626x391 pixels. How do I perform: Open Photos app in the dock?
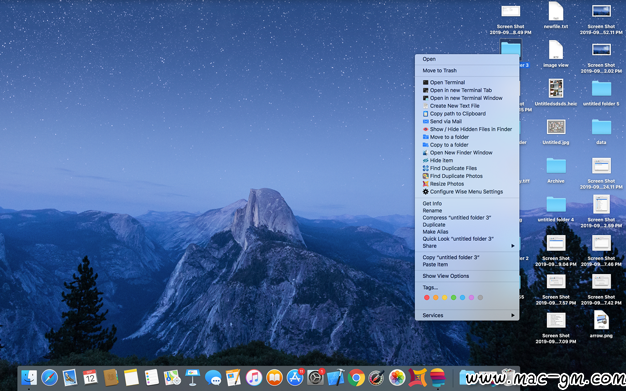pos(397,377)
